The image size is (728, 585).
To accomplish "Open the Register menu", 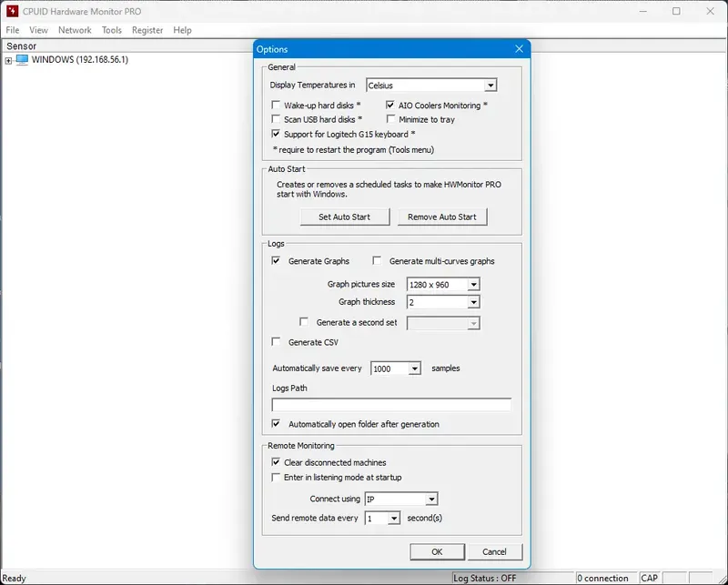I will coord(147,30).
